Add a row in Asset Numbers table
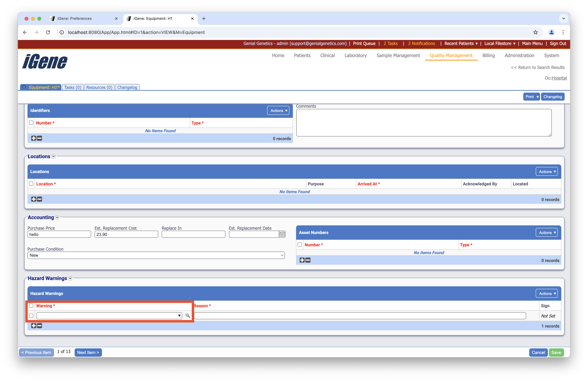Image resolution: width=588 pixels, height=381 pixels. (x=302, y=260)
